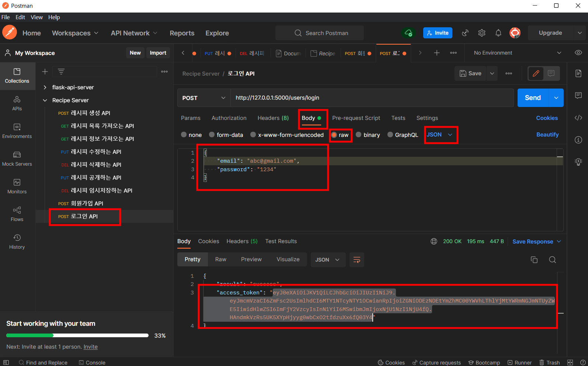Image resolution: width=588 pixels, height=366 pixels.
Task: Open the APIs sidebar panel
Action: point(17,103)
